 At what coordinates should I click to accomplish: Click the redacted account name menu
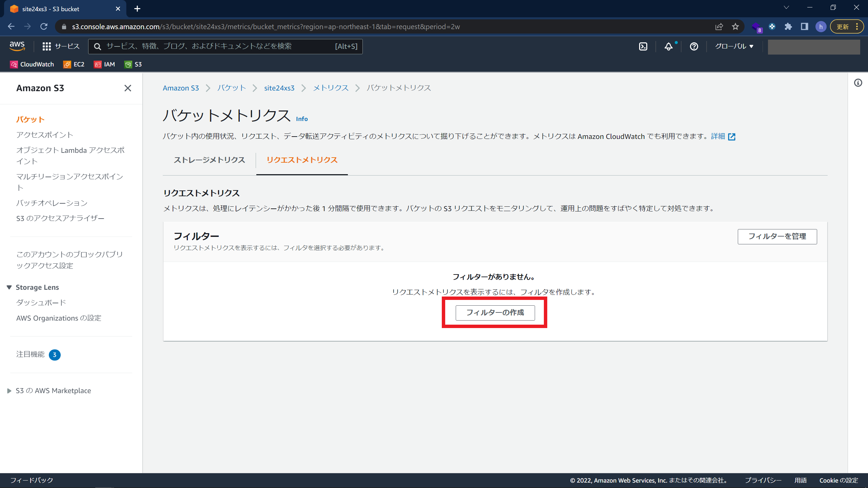click(813, 47)
